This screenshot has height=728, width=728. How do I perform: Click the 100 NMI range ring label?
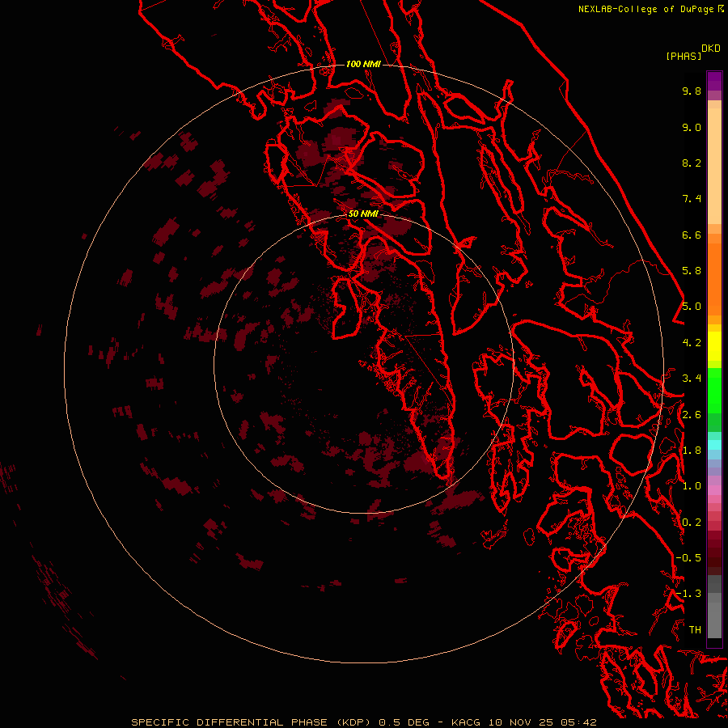click(363, 64)
